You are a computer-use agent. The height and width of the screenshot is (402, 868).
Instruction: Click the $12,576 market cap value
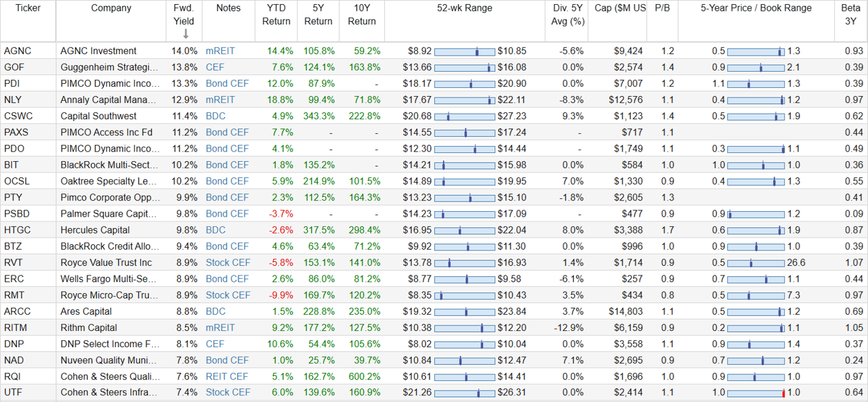pos(625,99)
